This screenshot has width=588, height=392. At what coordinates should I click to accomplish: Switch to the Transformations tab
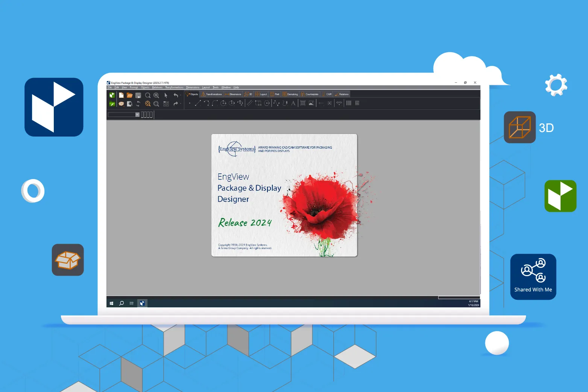[x=211, y=94]
